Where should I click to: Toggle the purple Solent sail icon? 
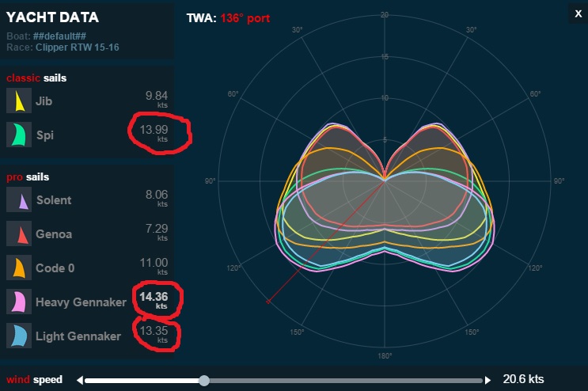(x=19, y=199)
